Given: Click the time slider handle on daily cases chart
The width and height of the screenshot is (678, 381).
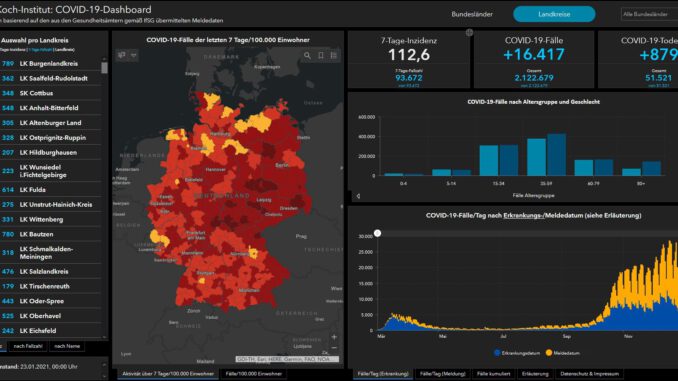Looking at the screenshot, I should pos(377,234).
